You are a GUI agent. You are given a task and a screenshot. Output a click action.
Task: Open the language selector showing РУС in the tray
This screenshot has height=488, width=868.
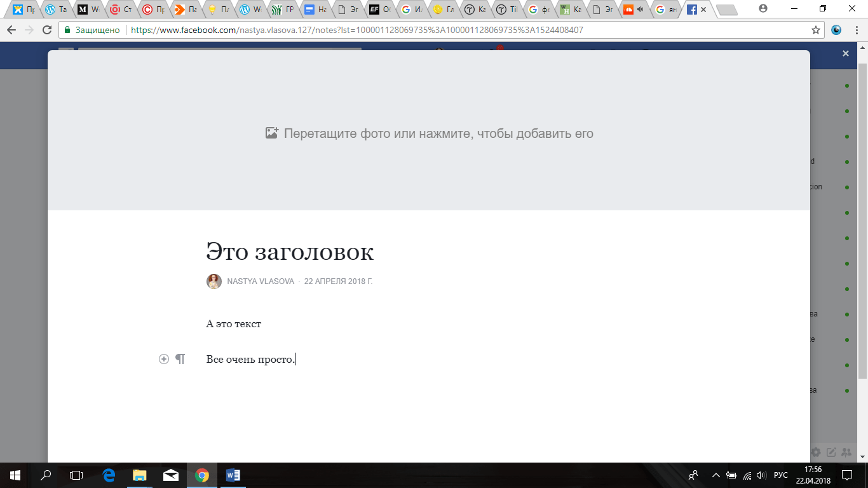780,475
